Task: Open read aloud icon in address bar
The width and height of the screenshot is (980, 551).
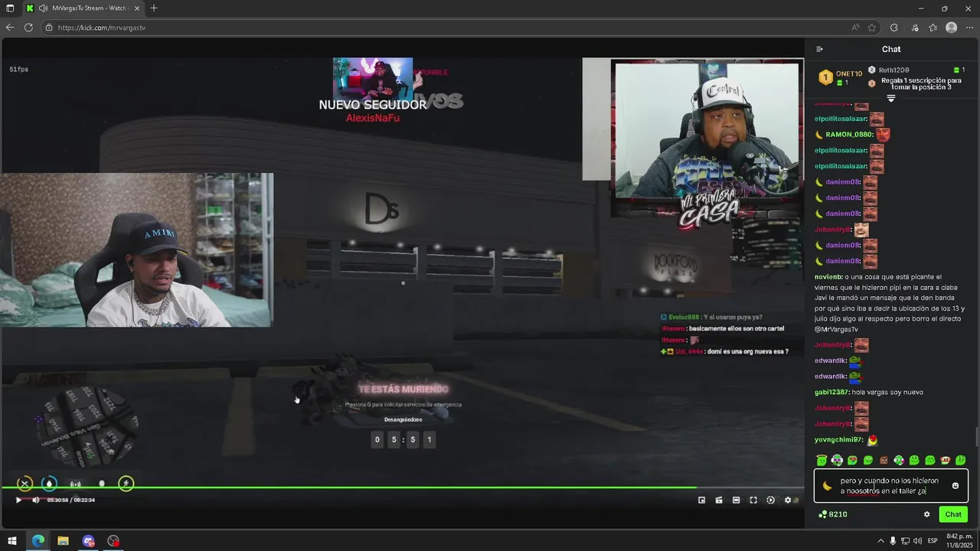Action: [x=855, y=28]
